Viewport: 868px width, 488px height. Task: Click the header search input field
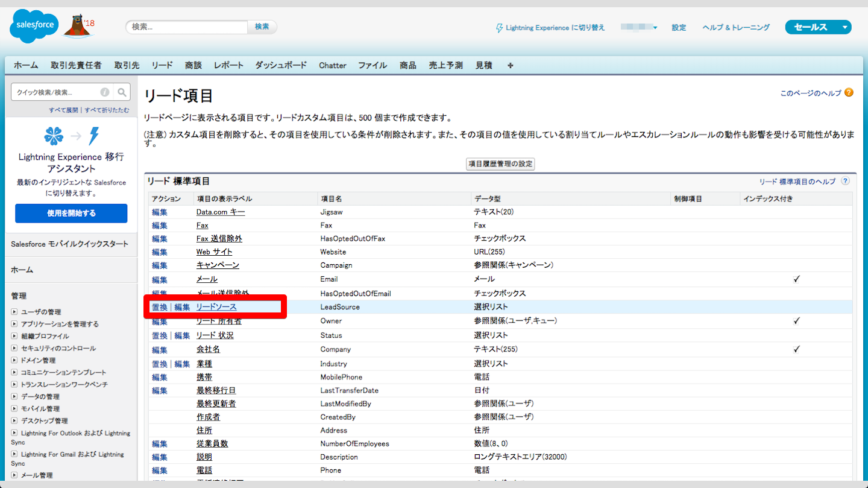click(187, 27)
